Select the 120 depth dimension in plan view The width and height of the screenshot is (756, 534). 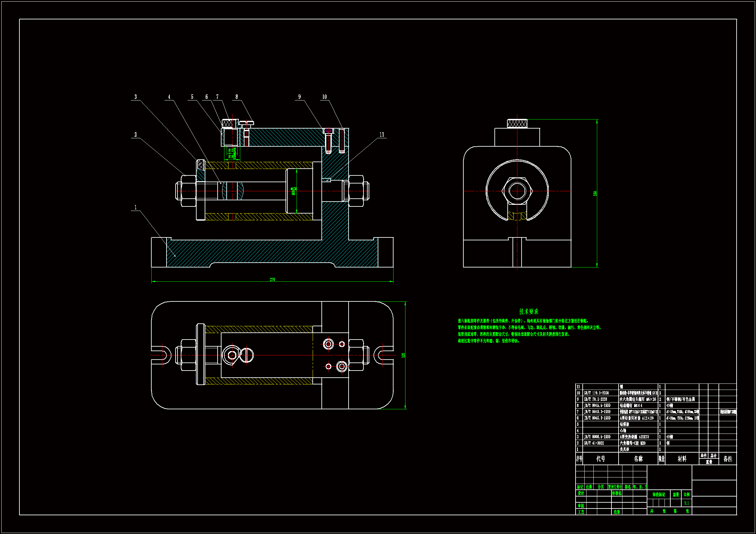pyautogui.click(x=403, y=355)
